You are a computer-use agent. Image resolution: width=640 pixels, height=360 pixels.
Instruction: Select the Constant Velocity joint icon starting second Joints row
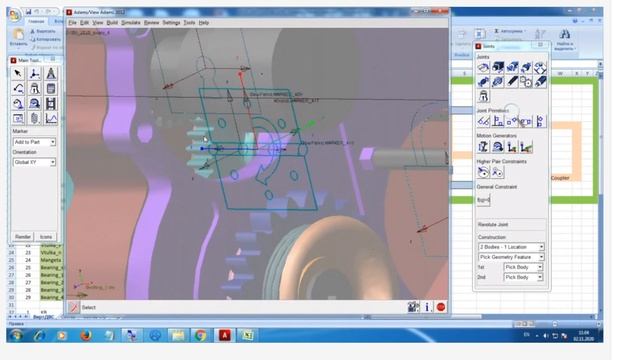coord(484,82)
